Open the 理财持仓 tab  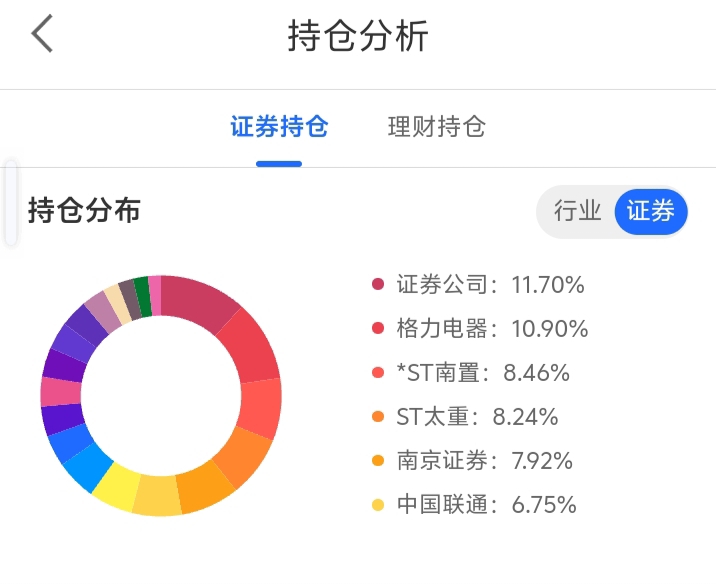[x=436, y=128]
